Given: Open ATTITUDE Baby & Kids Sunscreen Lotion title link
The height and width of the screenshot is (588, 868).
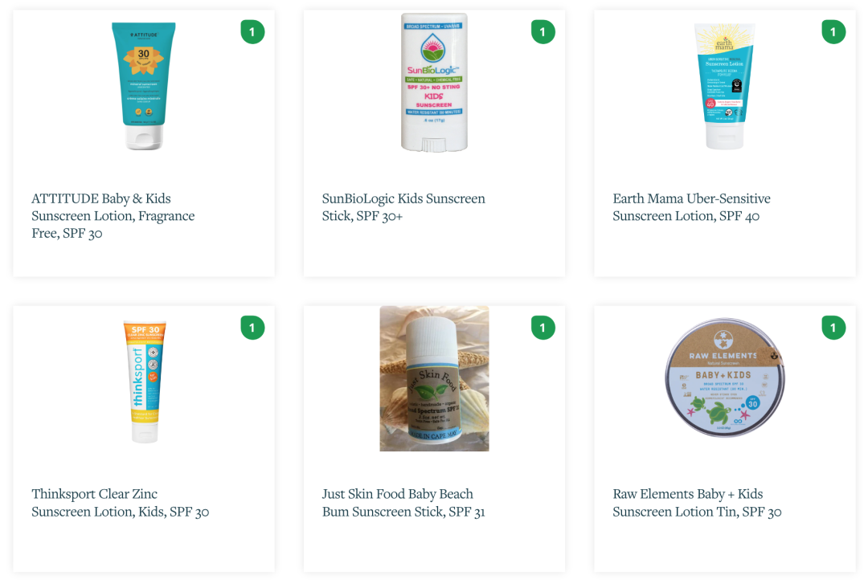Looking at the screenshot, I should click(113, 216).
